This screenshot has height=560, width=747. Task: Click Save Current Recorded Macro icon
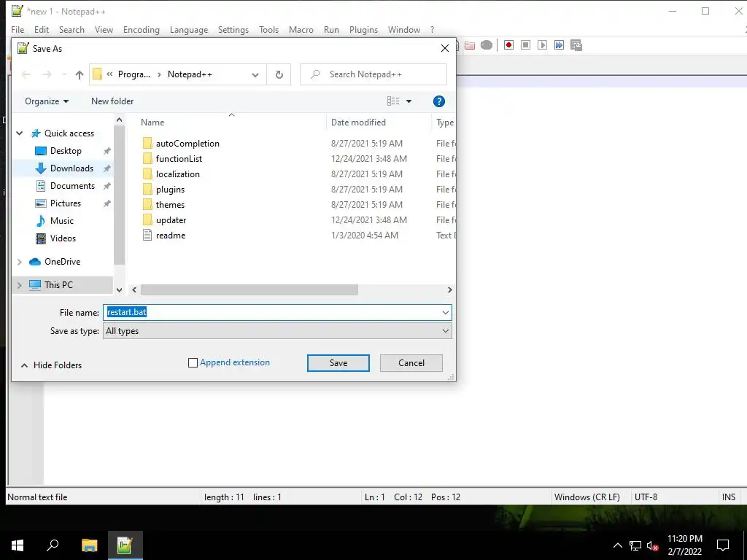coord(576,45)
